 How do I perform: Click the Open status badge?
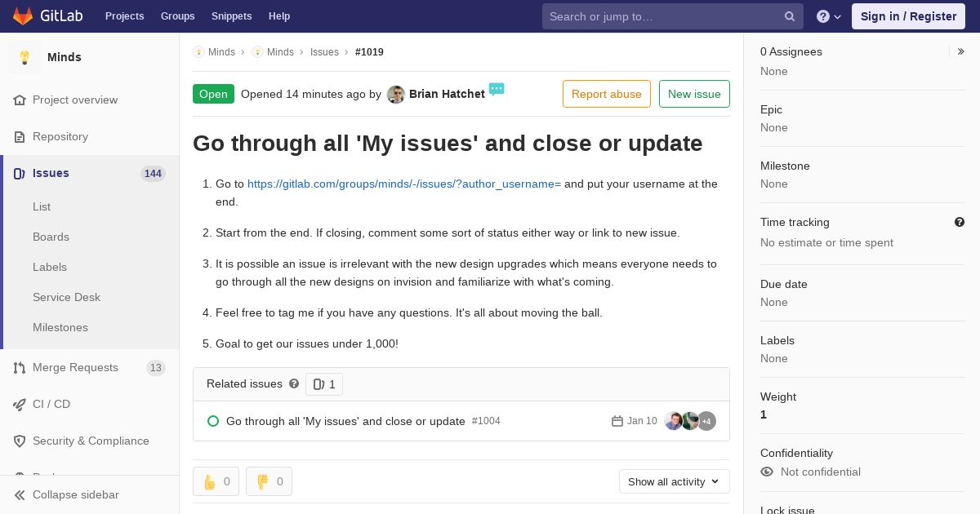click(x=213, y=94)
